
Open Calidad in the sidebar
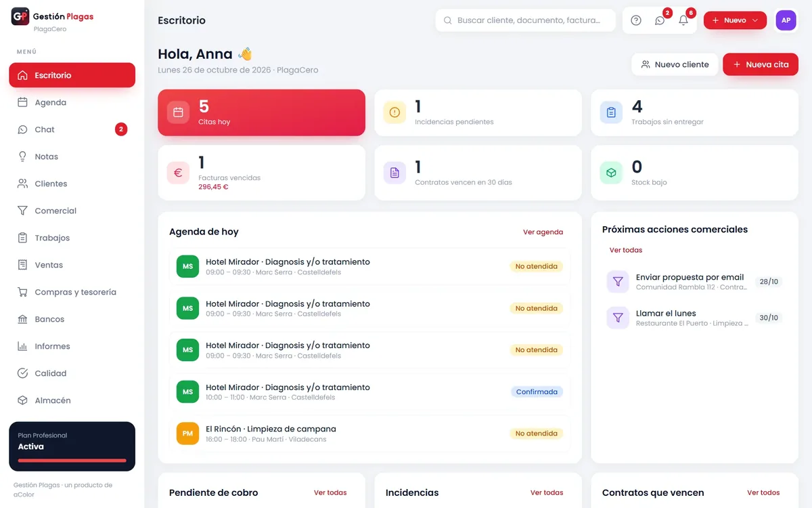pos(72,373)
